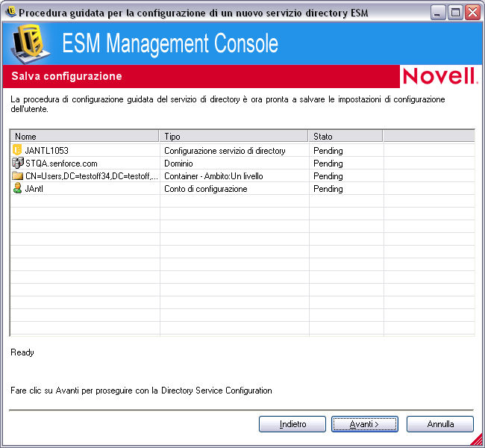The image size is (485, 448).
Task: Cancel the wizard with Annulla
Action: 440,424
